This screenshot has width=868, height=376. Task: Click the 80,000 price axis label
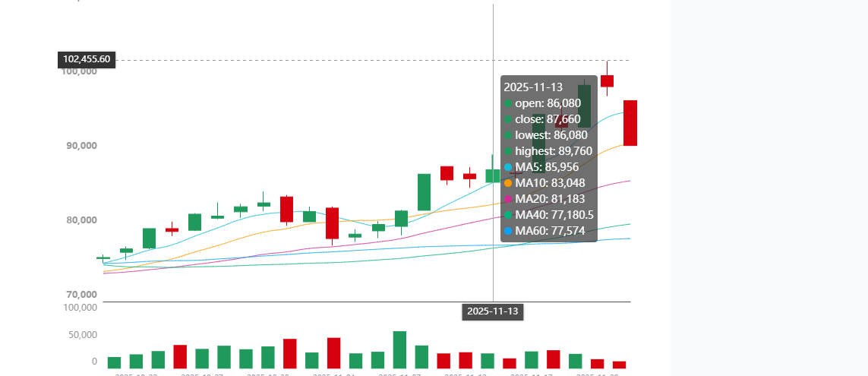[79, 220]
